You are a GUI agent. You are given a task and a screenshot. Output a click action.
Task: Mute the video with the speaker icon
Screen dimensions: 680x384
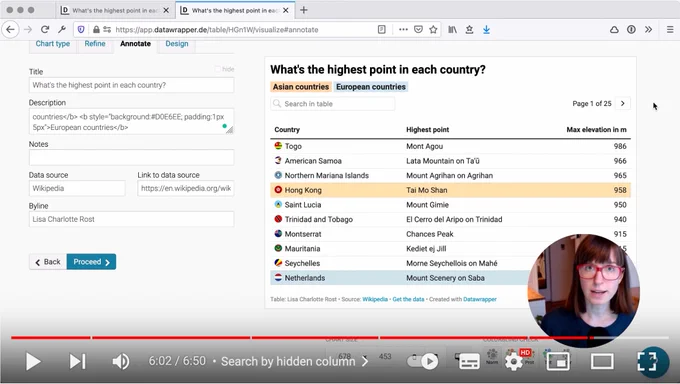pos(121,361)
